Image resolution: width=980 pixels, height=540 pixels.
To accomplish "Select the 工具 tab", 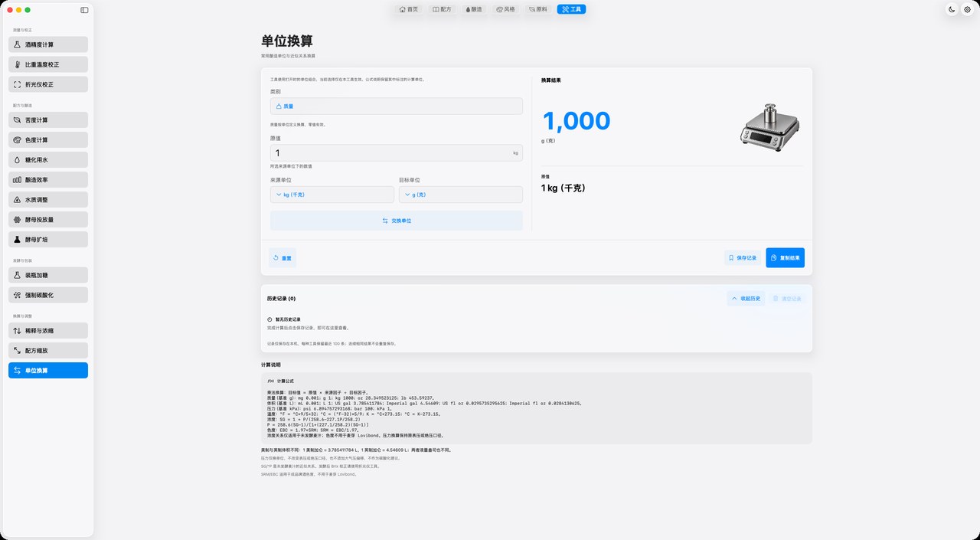I will pos(571,9).
